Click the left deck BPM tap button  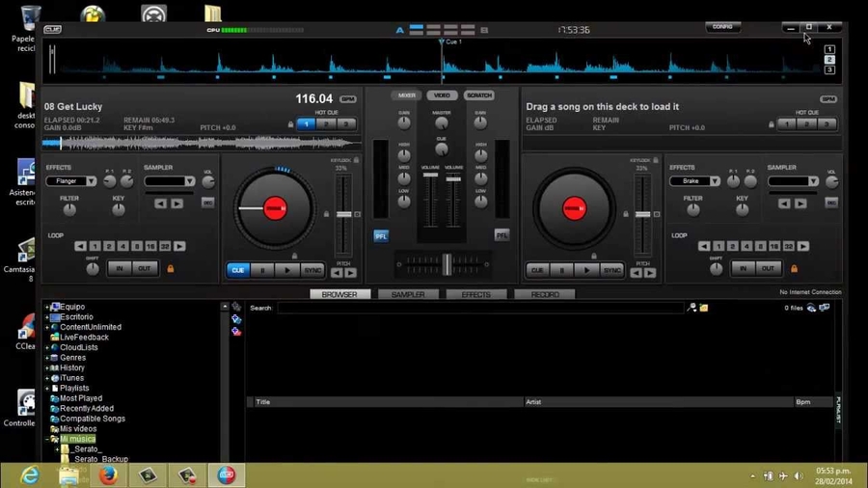coord(348,99)
